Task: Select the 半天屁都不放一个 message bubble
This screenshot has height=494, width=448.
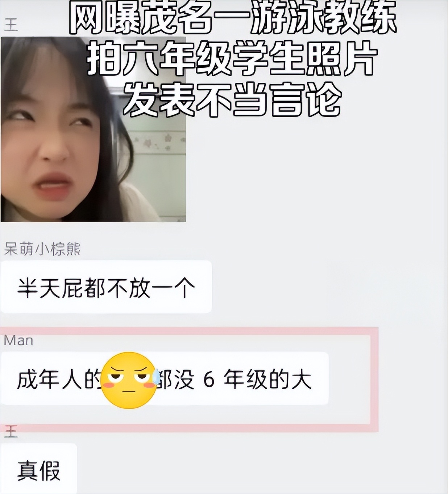Action: (106, 287)
